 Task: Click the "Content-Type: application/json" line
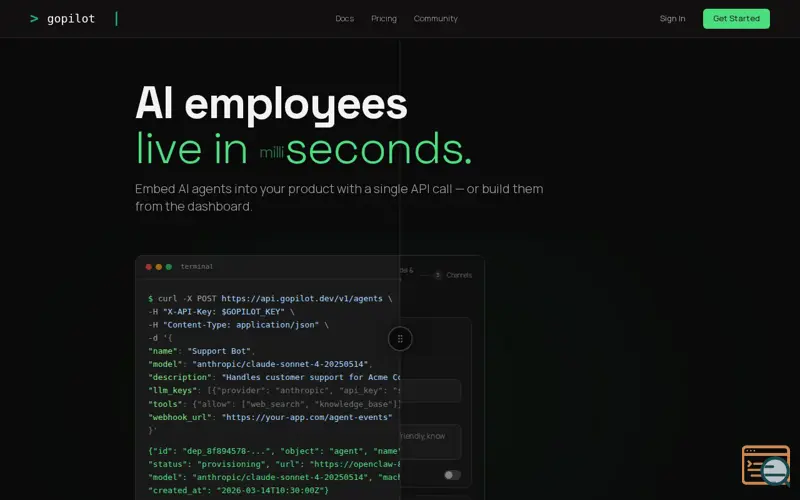click(238, 325)
